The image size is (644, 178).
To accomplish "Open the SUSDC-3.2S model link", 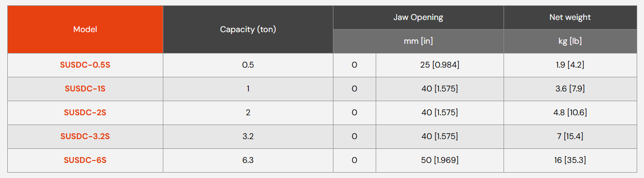I will point(85,137).
